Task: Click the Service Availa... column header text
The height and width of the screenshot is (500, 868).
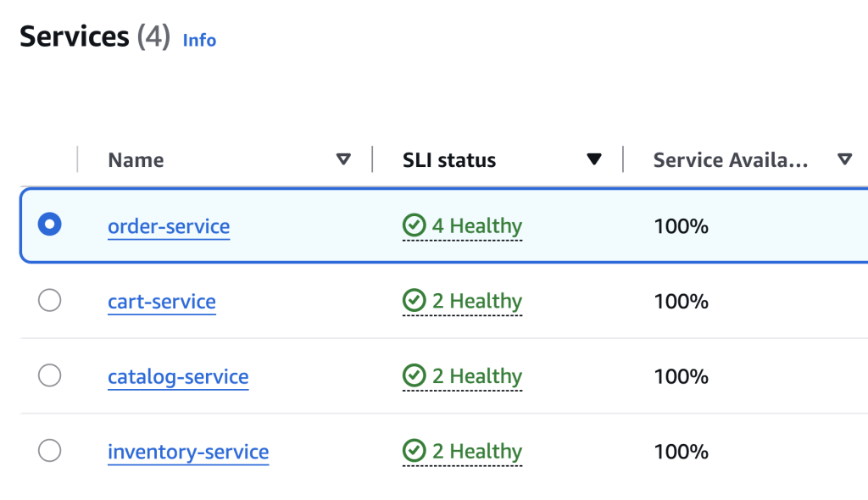Action: 730,160
